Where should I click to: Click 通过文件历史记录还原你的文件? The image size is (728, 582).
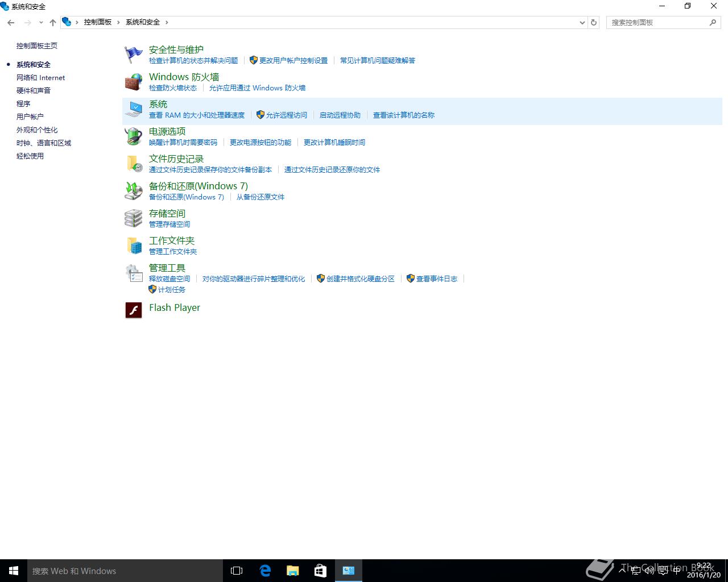click(x=332, y=170)
